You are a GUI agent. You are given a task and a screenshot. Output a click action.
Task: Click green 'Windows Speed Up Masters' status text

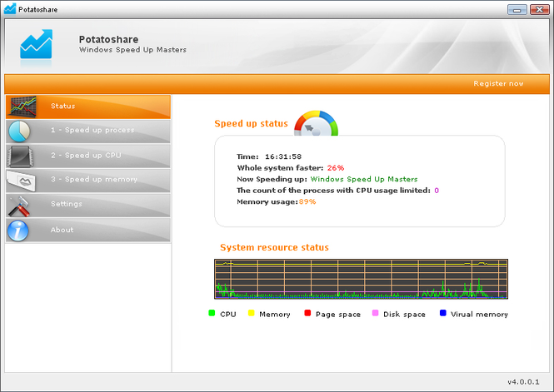[x=364, y=179]
